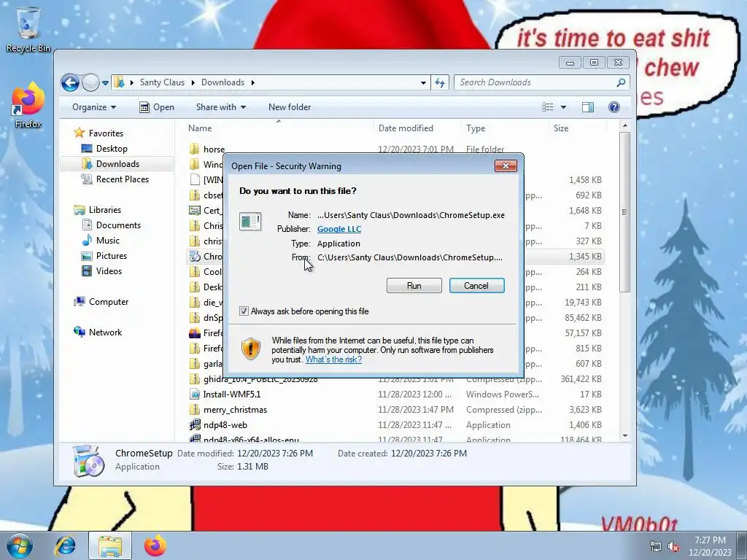Select Downloads in the navigation pane
Screen dimensions: 747x560
point(117,164)
